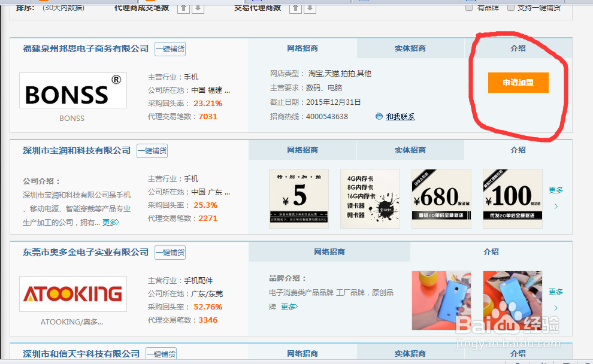Viewport: 593px width, 364px height.
Task: Open the 4G内存卡 product thumbnail
Action: [x=370, y=199]
